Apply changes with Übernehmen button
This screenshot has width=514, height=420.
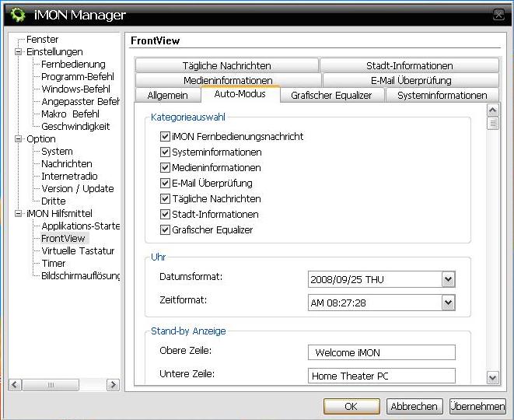[x=477, y=406]
